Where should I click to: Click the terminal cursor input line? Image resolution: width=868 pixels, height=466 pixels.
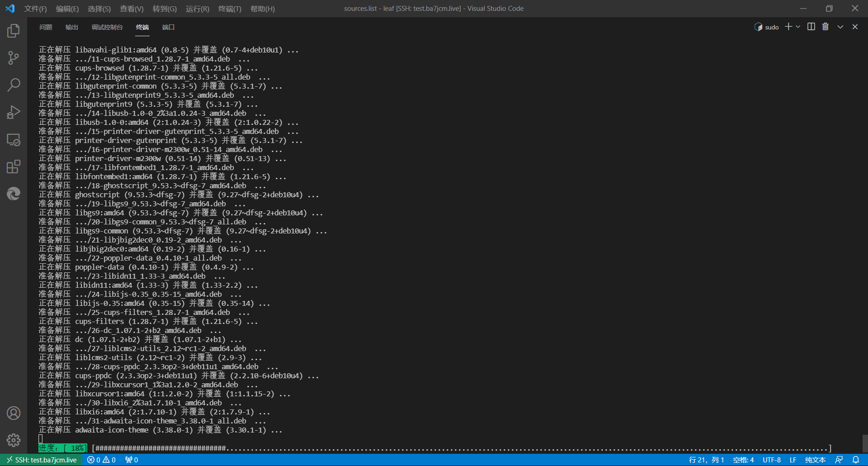pyautogui.click(x=41, y=439)
